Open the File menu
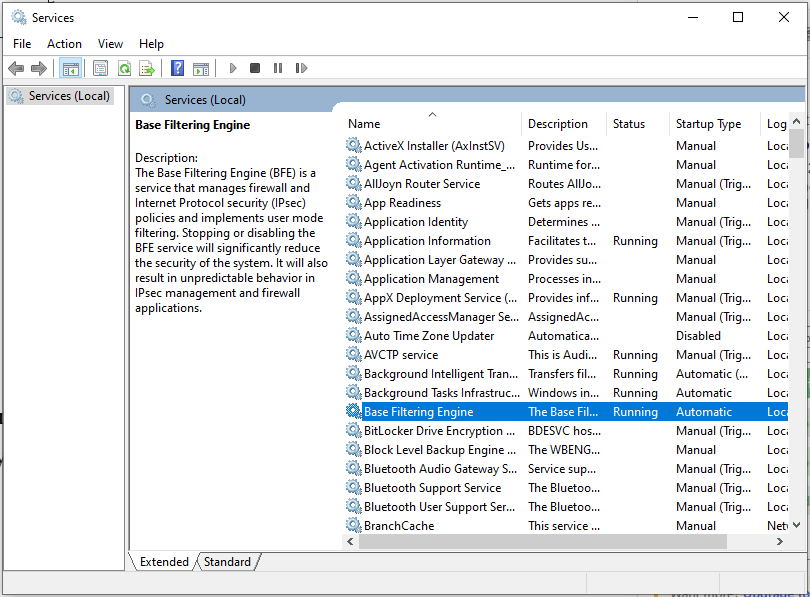Screen dimensions: 810x597 point(22,44)
